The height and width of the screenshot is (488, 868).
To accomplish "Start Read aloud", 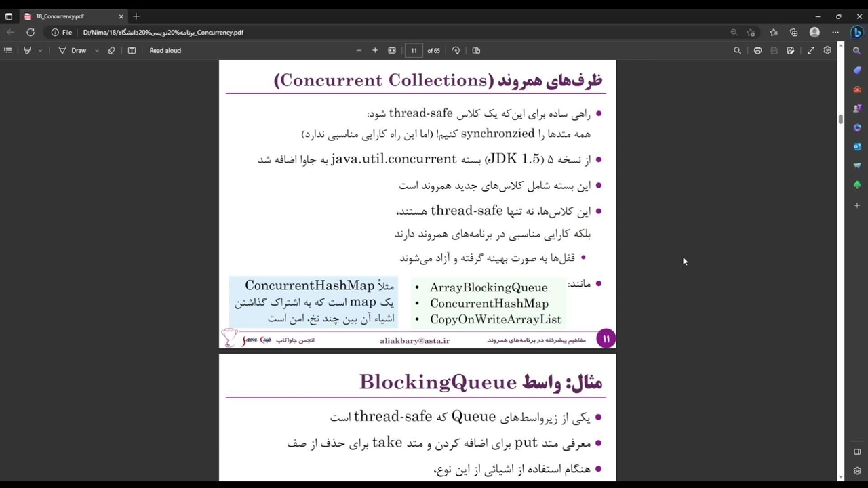I will click(165, 50).
